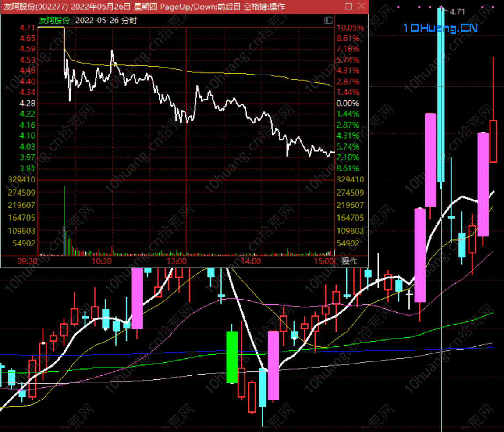This screenshot has width=504, height=432.
Task: Click the 13:00 time axis label
Action: click(x=176, y=261)
